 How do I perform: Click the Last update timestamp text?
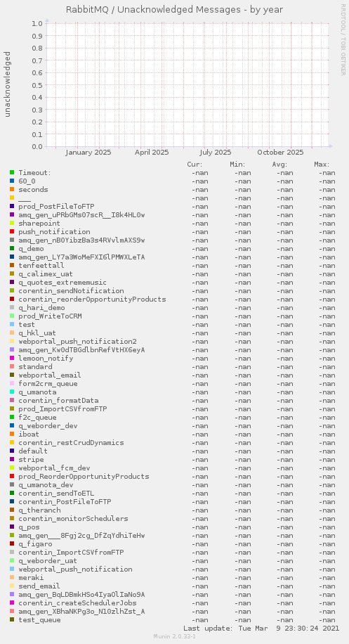click(261, 628)
